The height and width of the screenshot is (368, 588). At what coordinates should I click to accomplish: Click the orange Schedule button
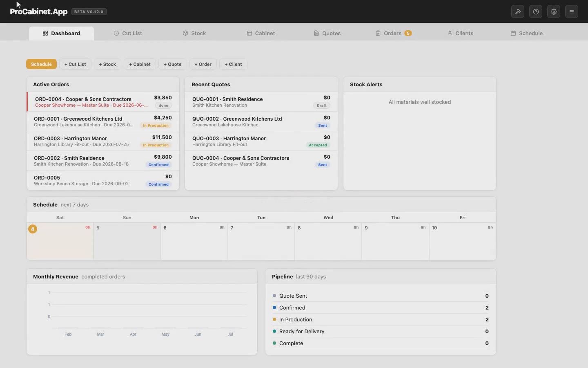click(x=41, y=64)
